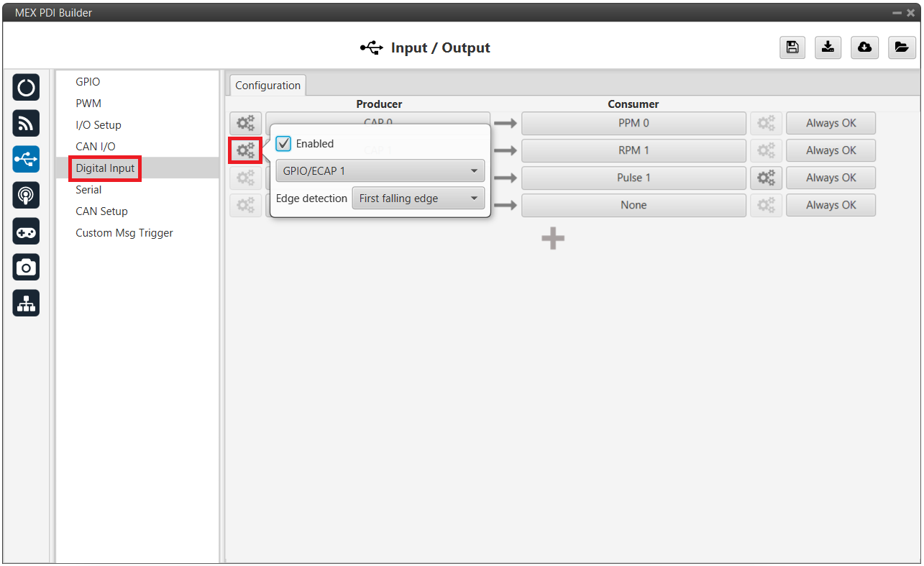Switch to the Configuration tab
The width and height of the screenshot is (924, 566).
click(x=267, y=86)
